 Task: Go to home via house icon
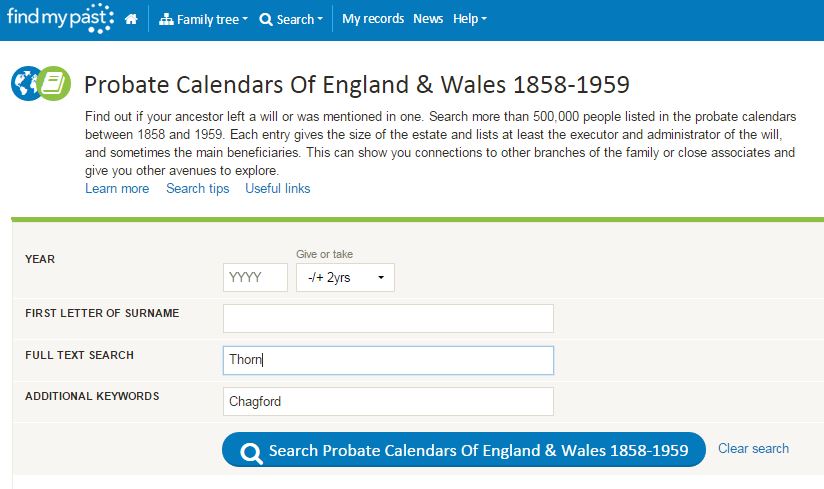tap(131, 19)
